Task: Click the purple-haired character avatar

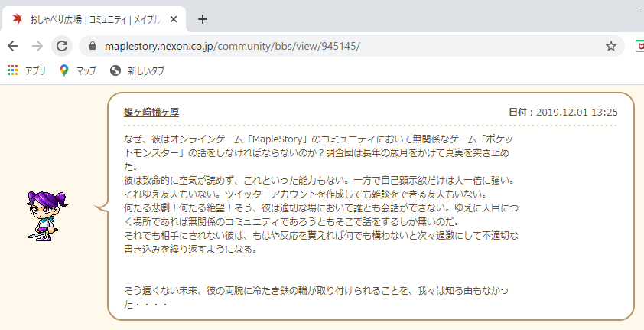Action: click(x=47, y=216)
